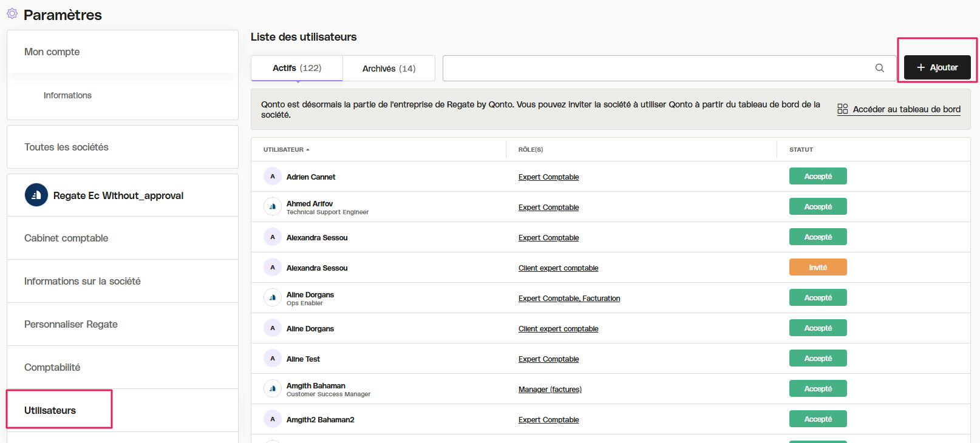
Task: Click Adrien Cannet's Accepté status badge
Action: (818, 176)
